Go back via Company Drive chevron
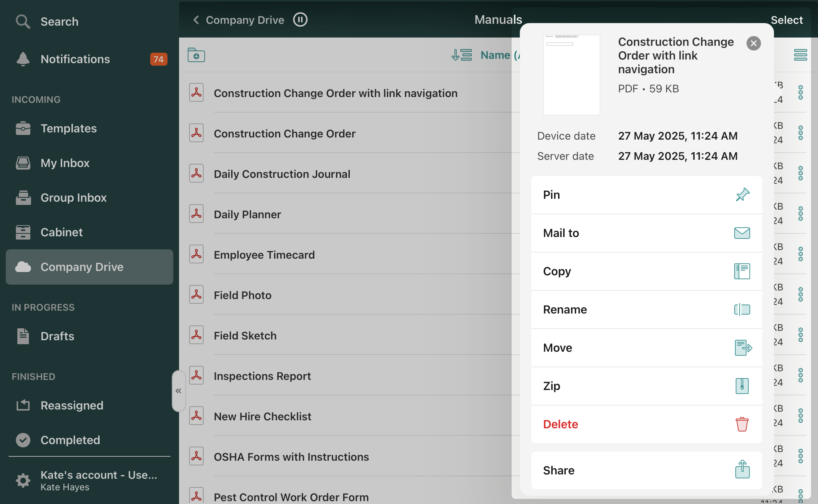Image resolution: width=818 pixels, height=504 pixels. click(x=196, y=20)
